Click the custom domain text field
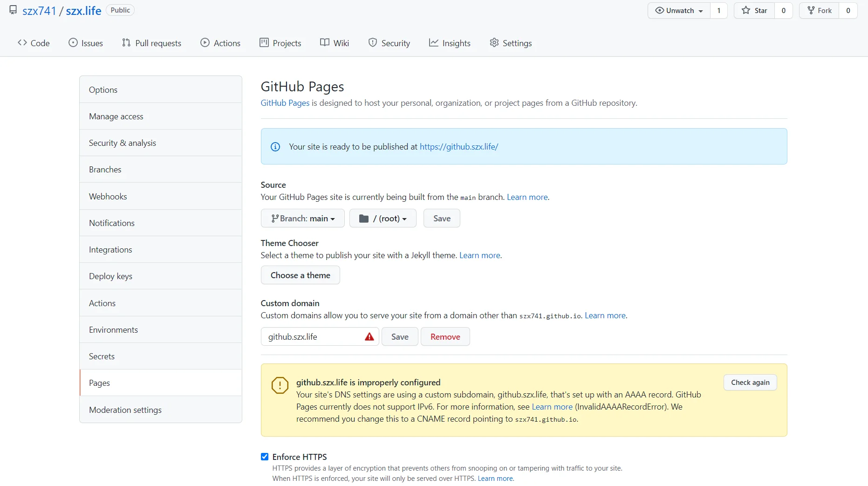The height and width of the screenshot is (486, 868). pos(312,337)
